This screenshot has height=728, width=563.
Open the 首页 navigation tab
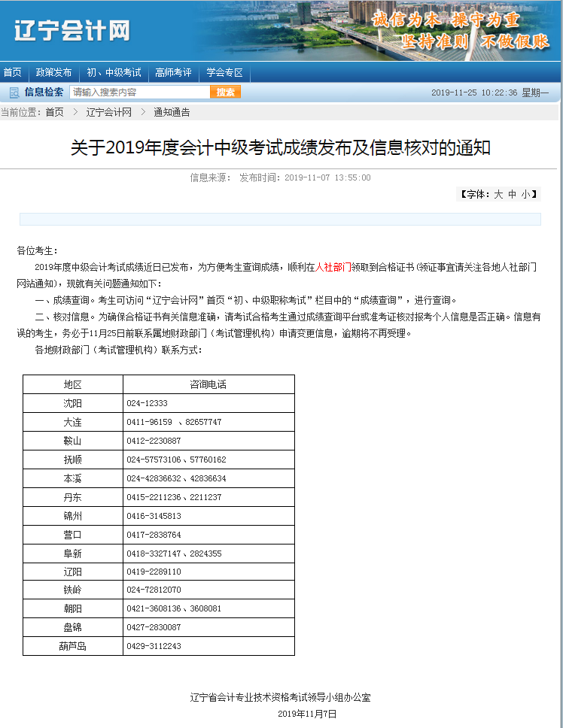(13, 72)
